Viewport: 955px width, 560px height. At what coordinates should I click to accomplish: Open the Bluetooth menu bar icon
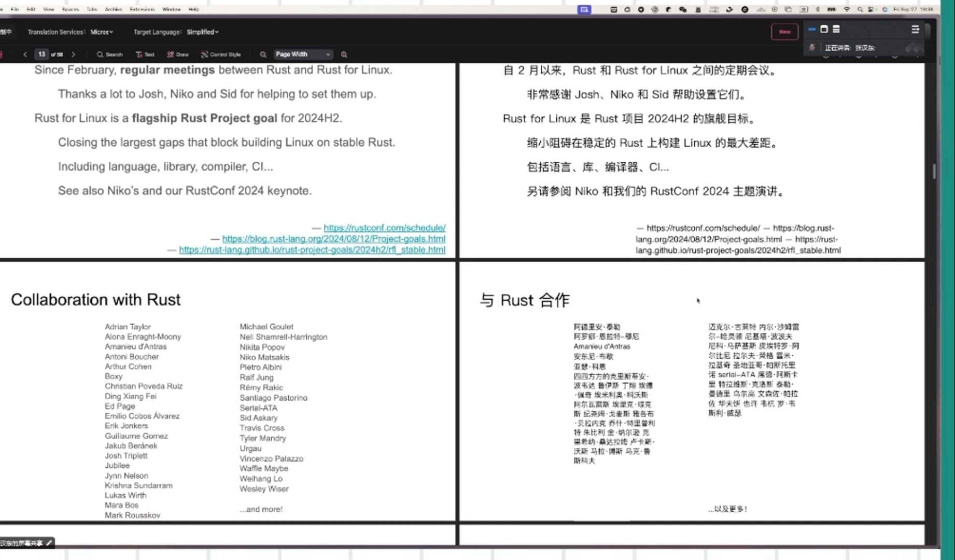(x=818, y=9)
